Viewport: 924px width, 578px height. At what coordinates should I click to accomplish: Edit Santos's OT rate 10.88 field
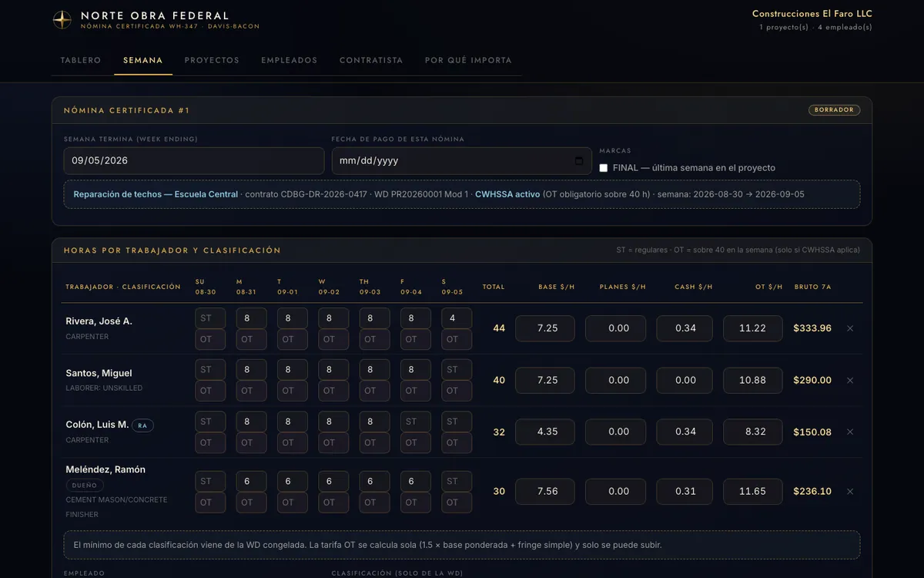click(752, 380)
